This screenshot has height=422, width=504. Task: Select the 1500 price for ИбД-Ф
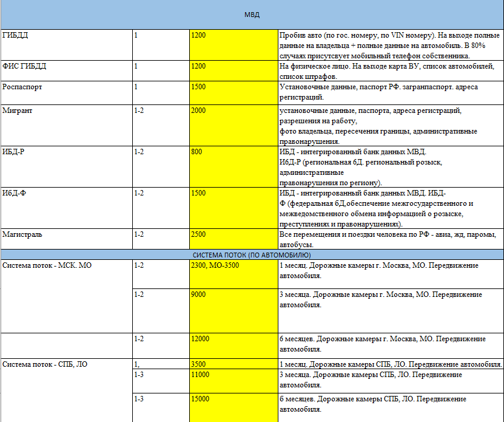[x=234, y=208]
